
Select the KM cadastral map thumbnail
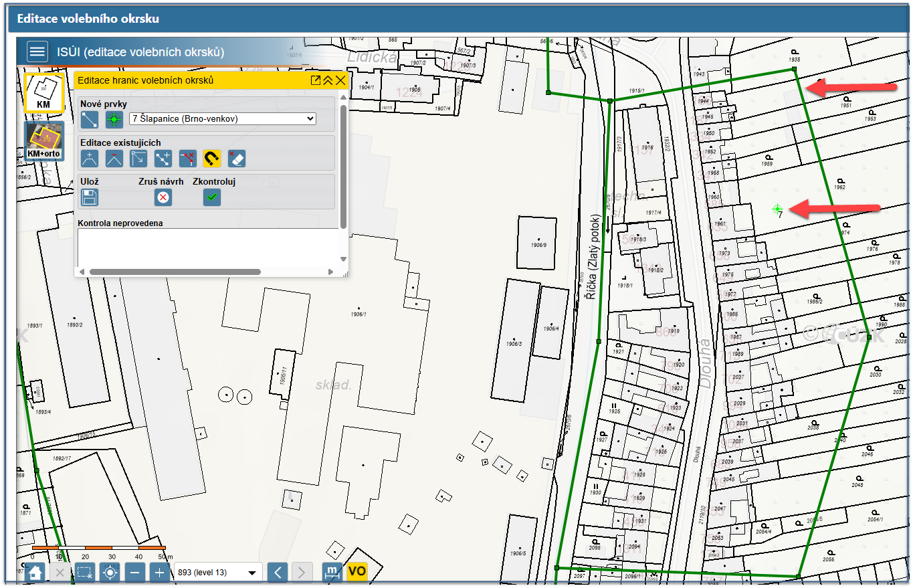tap(44, 92)
